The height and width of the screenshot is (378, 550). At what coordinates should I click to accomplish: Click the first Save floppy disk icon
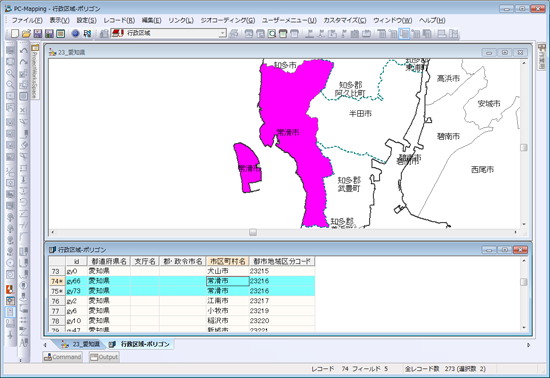pyautogui.click(x=38, y=33)
